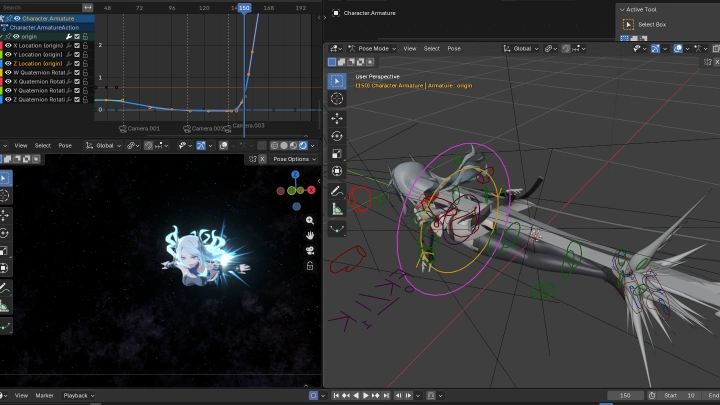Jump to the last frame button
Screen dimensions: 720x405
pos(386,395)
